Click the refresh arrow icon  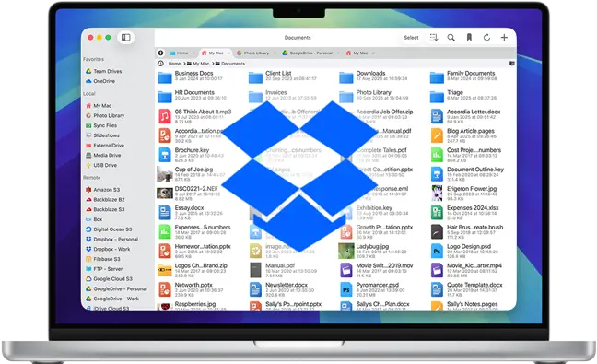[x=486, y=37]
